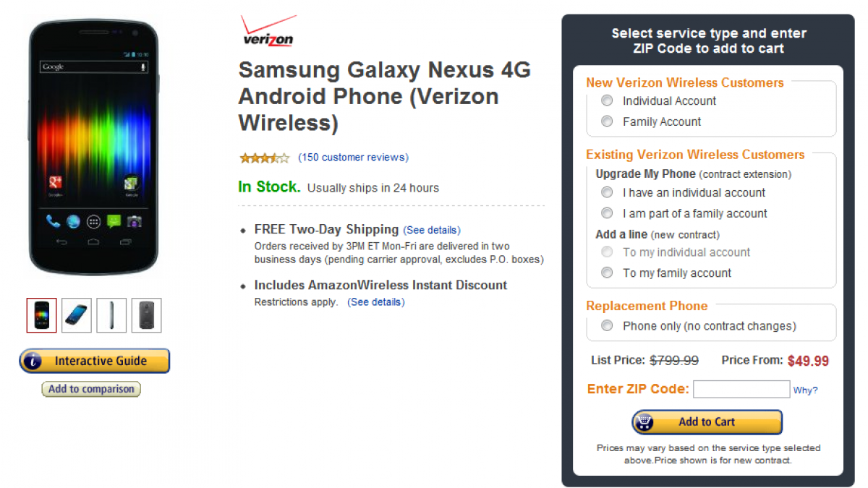Select the side-profile phone thumbnail
The height and width of the screenshot is (488, 868).
[x=111, y=315]
